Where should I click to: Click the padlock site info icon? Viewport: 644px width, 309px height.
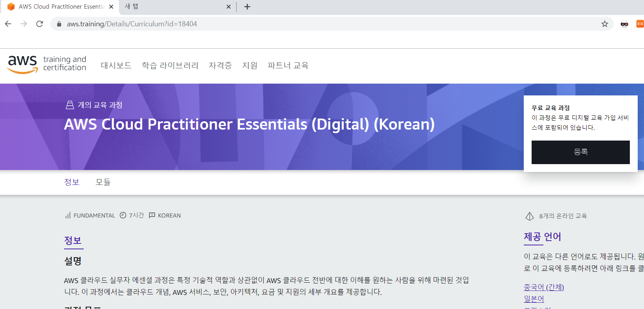coord(59,24)
